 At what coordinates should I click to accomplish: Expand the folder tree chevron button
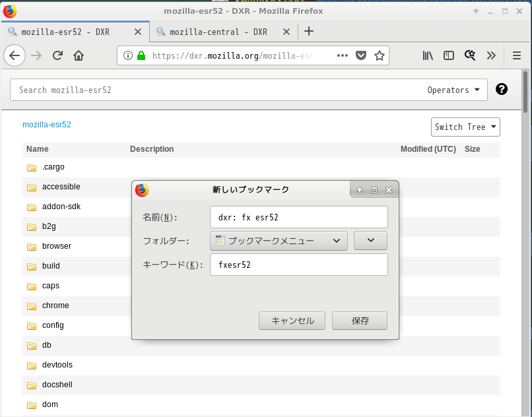point(370,241)
